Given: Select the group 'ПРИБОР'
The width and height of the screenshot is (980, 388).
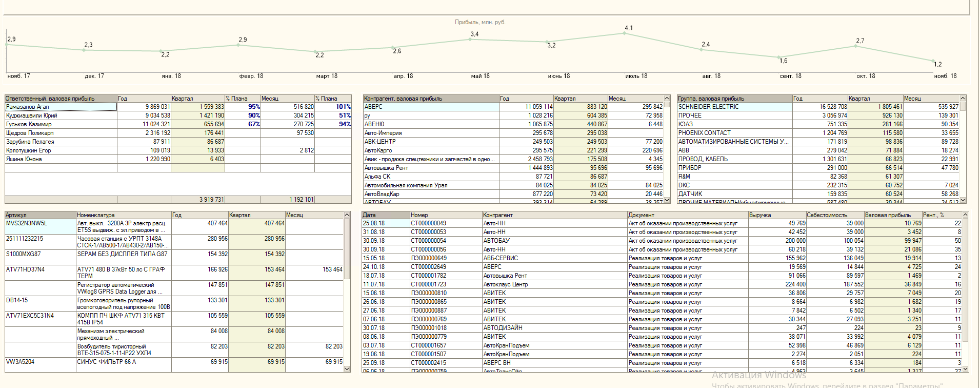Looking at the screenshot, I should pyautogui.click(x=735, y=168).
